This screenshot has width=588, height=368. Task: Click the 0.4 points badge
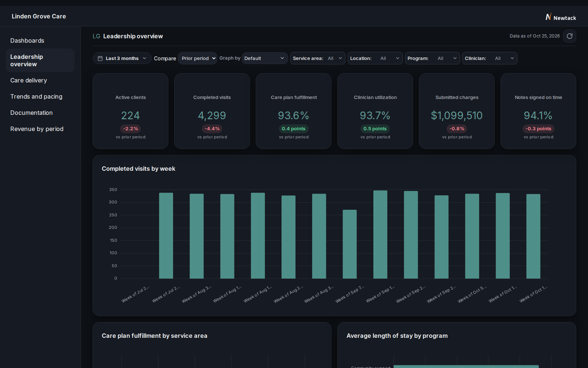pos(294,129)
